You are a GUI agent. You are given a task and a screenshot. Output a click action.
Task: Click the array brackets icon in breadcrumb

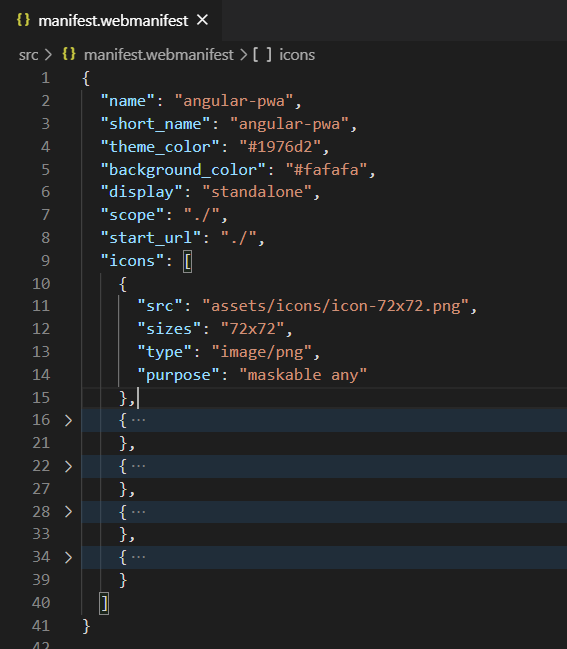click(262, 54)
